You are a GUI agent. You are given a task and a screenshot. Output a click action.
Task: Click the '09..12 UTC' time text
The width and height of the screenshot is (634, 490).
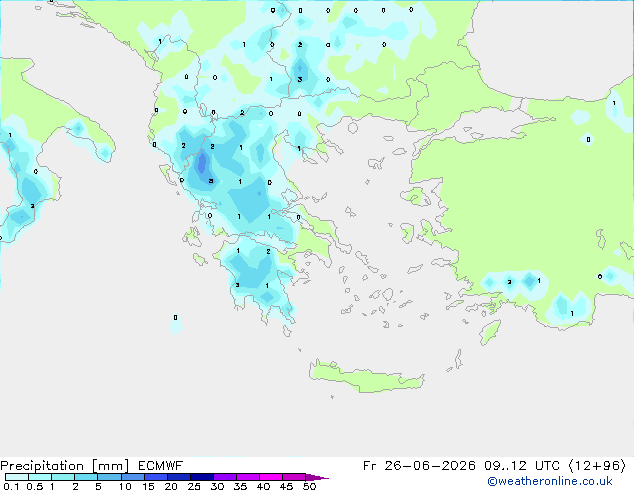(x=522, y=466)
